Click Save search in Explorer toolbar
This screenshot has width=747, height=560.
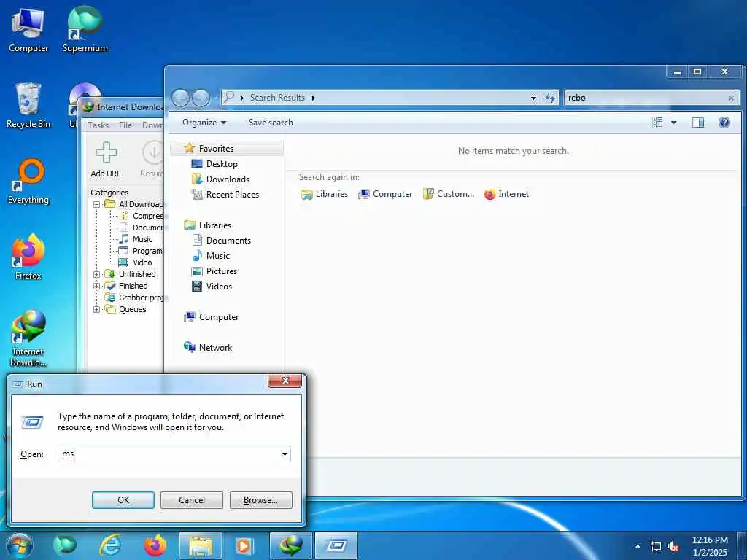[271, 122]
